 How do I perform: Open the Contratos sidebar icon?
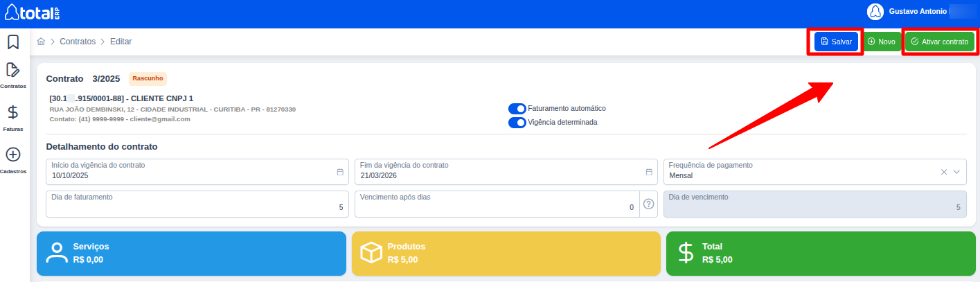(12, 70)
